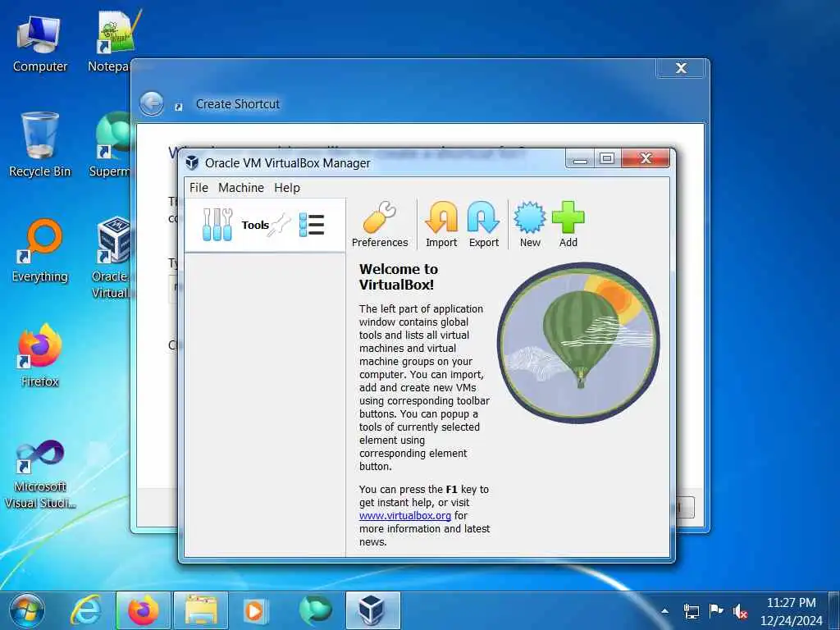Image resolution: width=840 pixels, height=630 pixels.
Task: Close the Create Shortcut window
Action: [x=680, y=68]
